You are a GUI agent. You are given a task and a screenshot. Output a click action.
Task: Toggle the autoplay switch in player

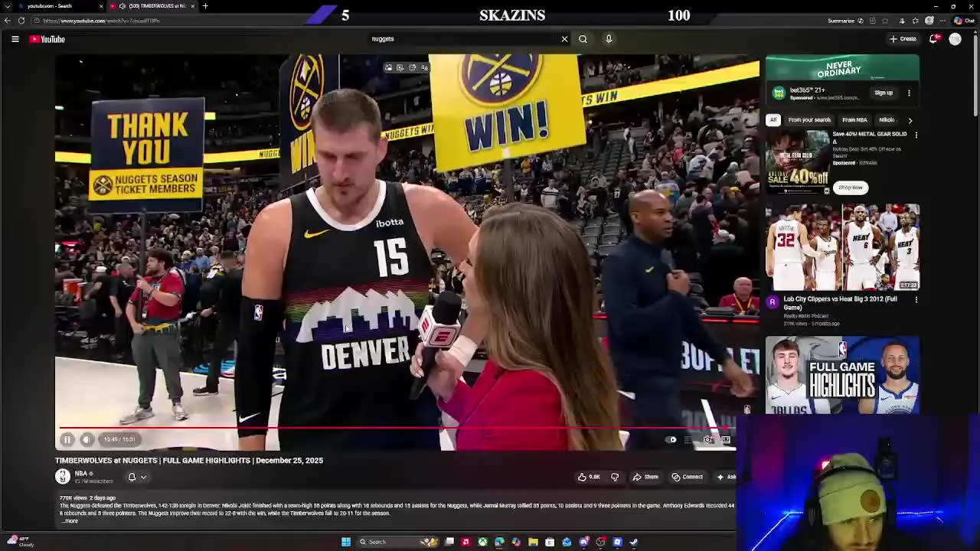point(671,439)
